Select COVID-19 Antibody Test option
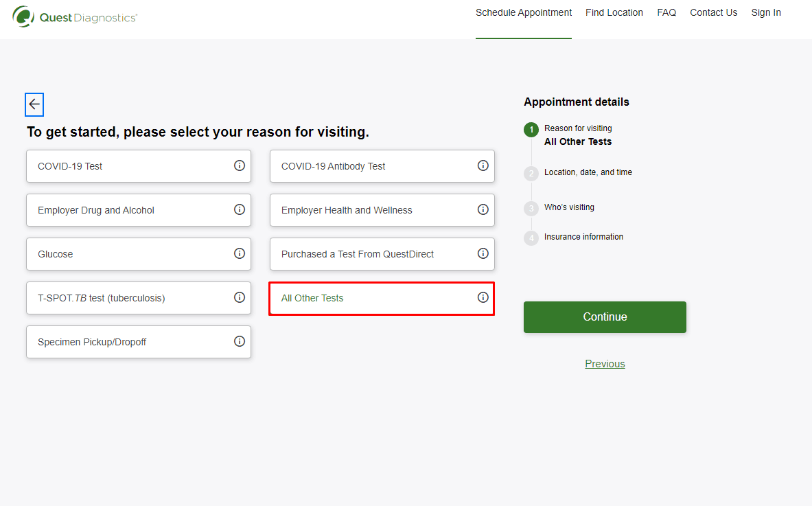The image size is (812, 506). coord(382,166)
